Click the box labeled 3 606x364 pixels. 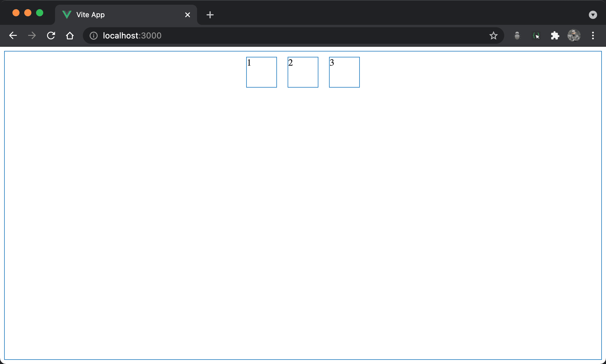pos(344,72)
